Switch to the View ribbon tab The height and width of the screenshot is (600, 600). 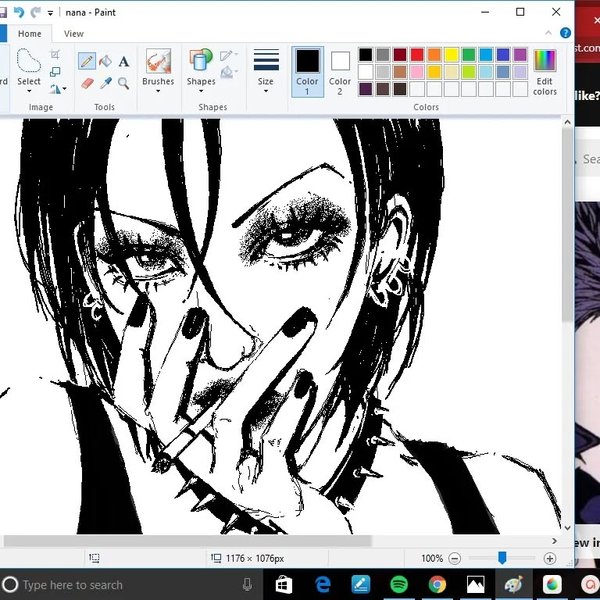tap(73, 34)
